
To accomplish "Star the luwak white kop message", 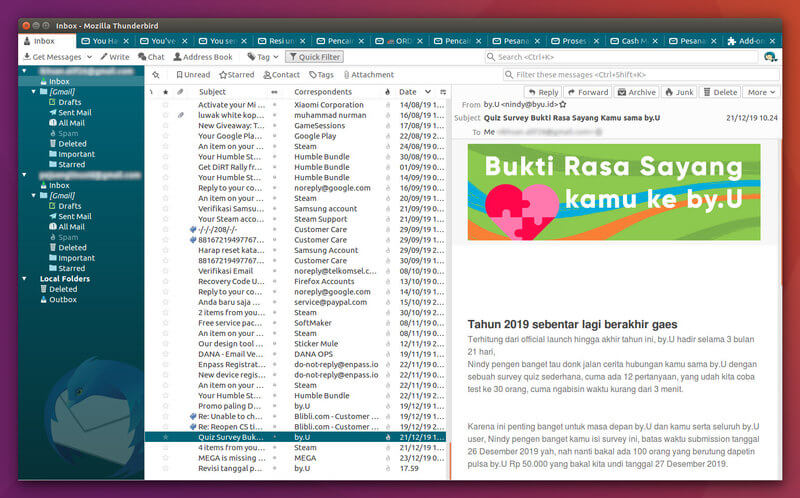I will [165, 115].
